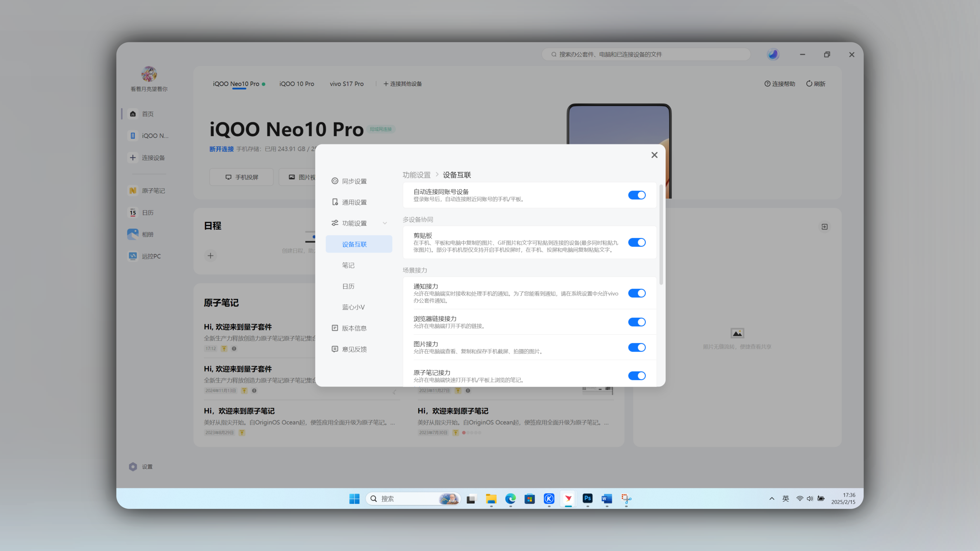This screenshot has width=980, height=551.
Task: Open 意见反馈 feedback section
Action: (349, 349)
